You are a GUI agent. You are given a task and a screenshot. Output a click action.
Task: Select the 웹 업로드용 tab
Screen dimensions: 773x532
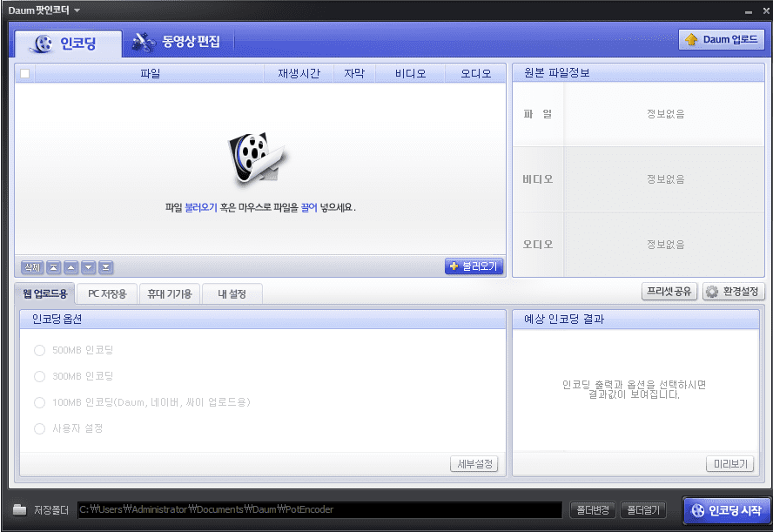point(45,293)
